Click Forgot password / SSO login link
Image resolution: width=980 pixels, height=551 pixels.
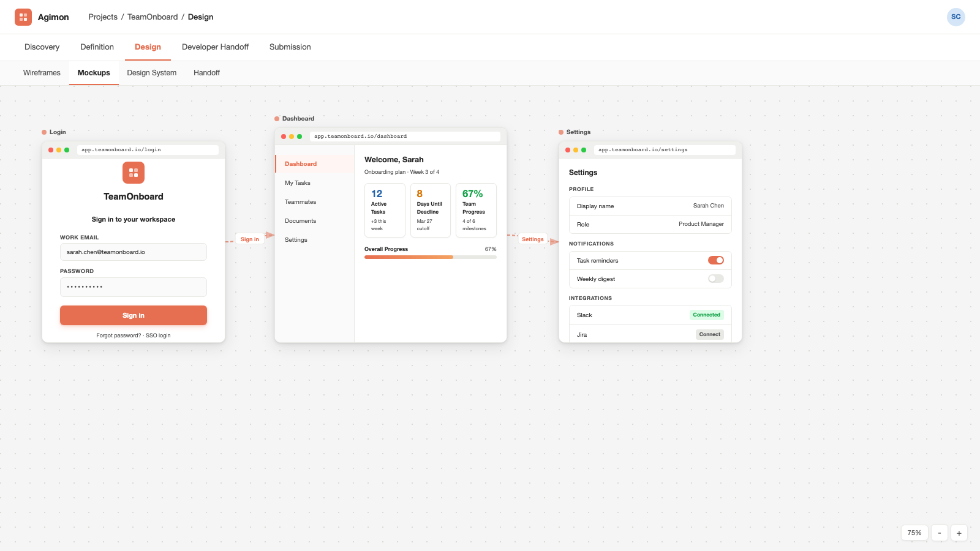point(134,335)
